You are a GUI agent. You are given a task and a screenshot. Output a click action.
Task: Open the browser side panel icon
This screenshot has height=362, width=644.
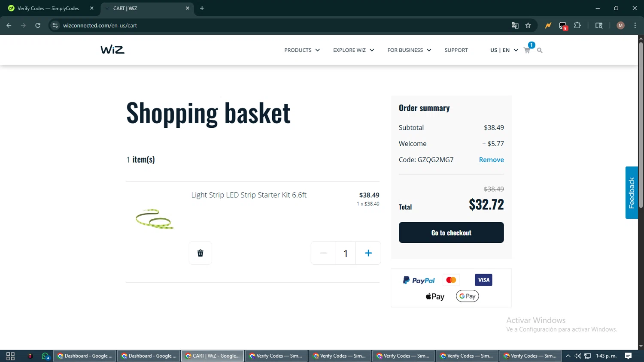[x=599, y=25]
